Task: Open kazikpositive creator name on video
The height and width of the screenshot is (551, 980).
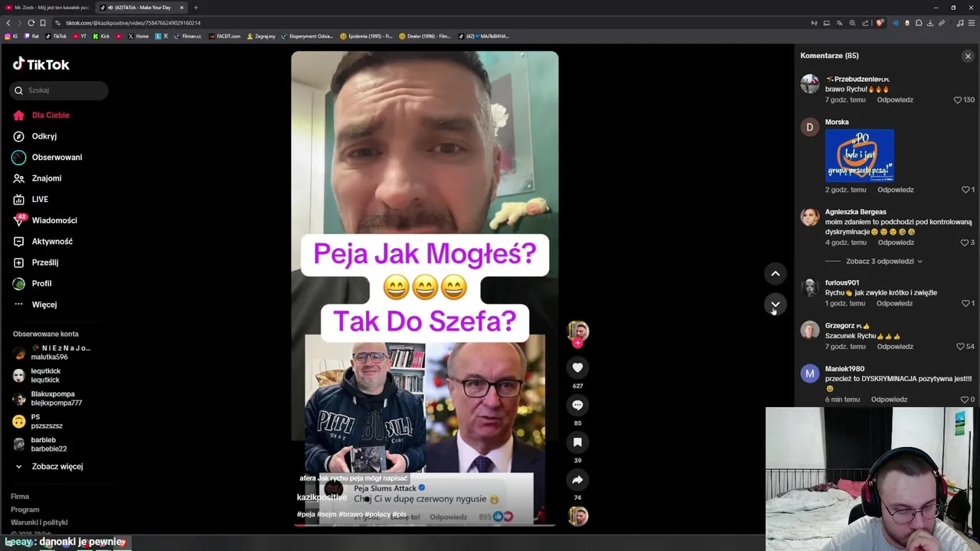Action: (322, 497)
